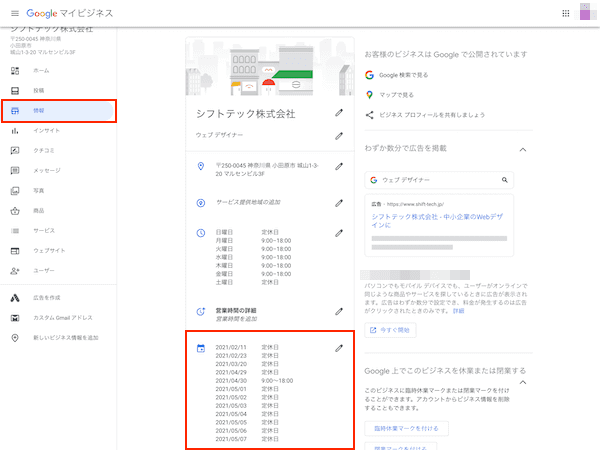Edit special hours dates pencil
Screen dimensions: 600x450
(339, 348)
